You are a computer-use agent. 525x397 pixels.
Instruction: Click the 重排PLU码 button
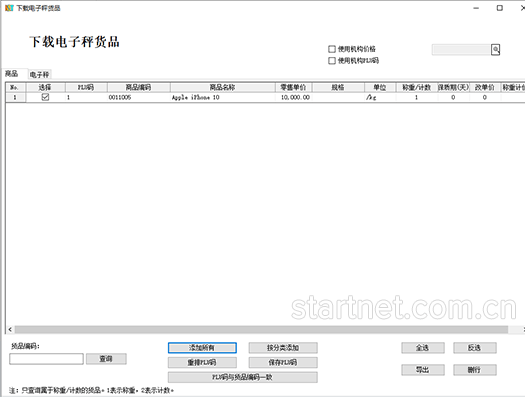point(202,363)
